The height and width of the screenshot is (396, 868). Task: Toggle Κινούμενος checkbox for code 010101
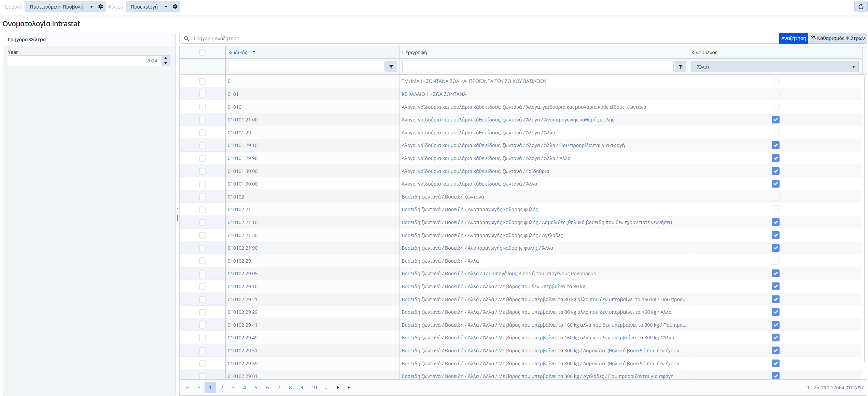[775, 107]
